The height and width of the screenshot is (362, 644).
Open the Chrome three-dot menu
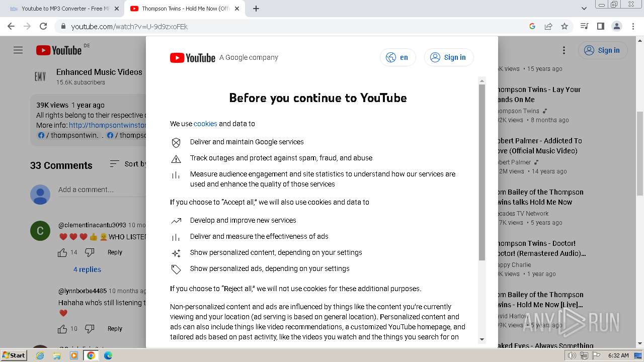click(x=633, y=26)
